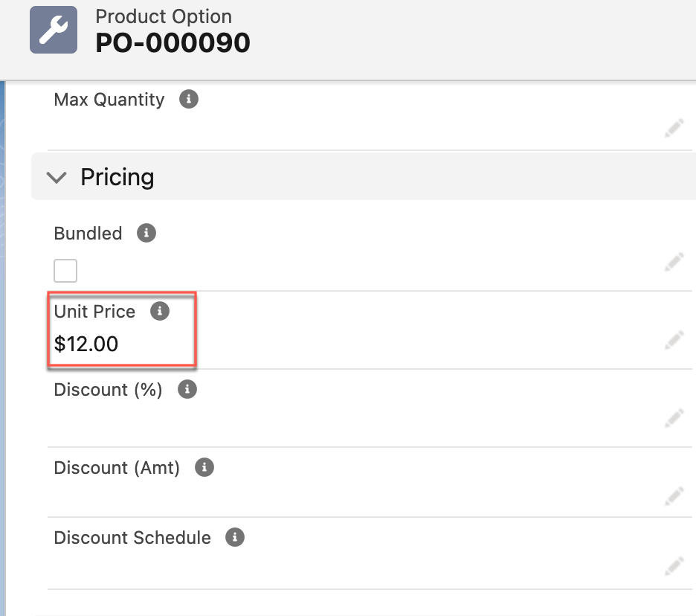Toggle the Bundled checkbox
The image size is (696, 616).
tap(65, 271)
